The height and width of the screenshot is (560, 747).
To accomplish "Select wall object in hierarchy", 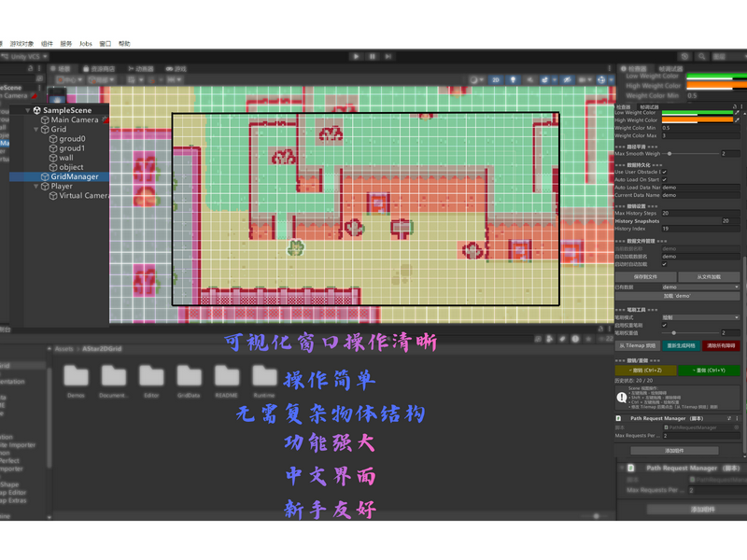I will pos(62,158).
